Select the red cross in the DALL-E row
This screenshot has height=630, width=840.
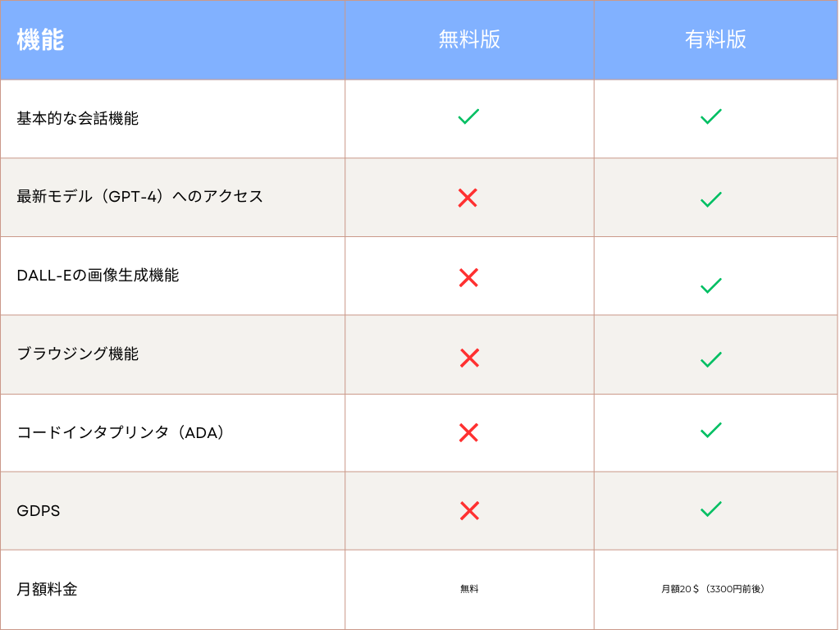[x=468, y=277]
